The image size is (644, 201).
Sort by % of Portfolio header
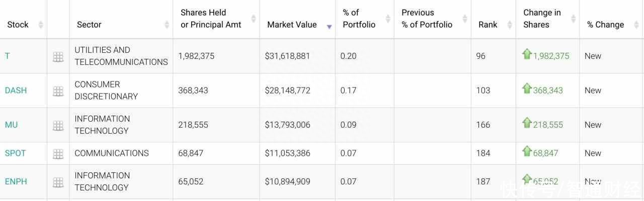[x=359, y=19]
